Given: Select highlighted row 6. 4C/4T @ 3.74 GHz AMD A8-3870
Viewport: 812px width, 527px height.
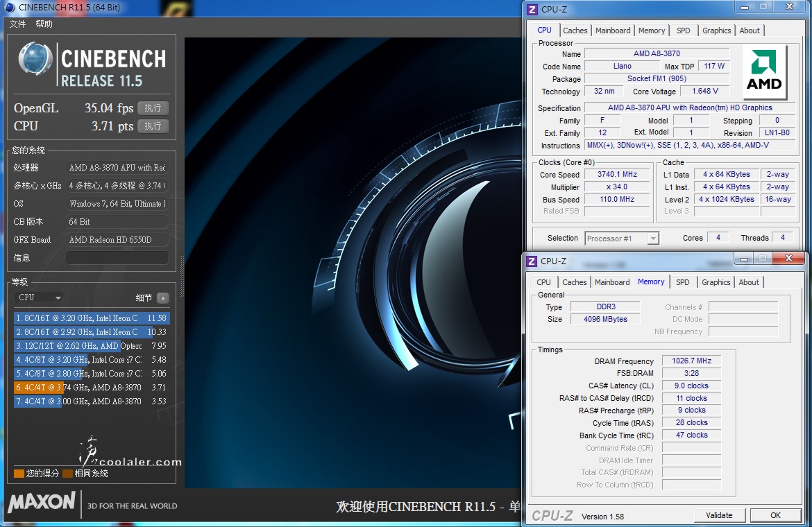Looking at the screenshot, I should point(92,388).
